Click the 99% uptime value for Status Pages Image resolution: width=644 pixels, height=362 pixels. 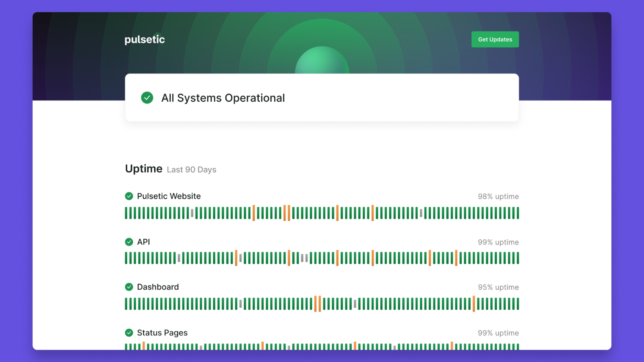point(498,333)
